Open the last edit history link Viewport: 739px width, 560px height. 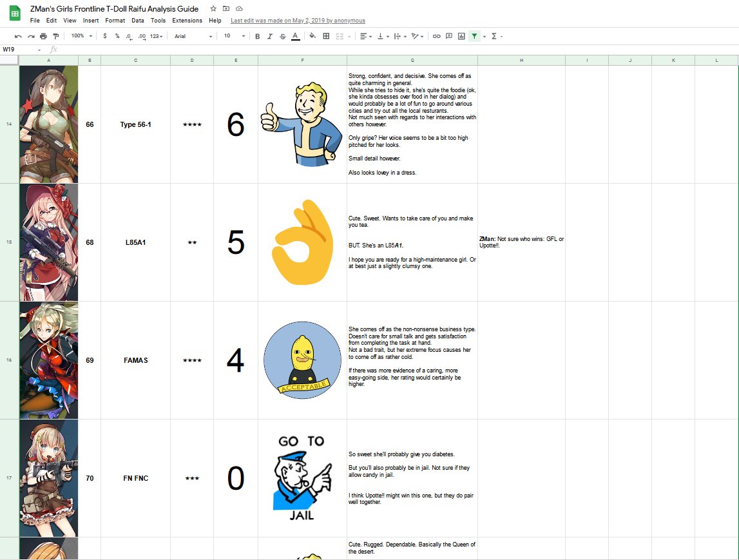coord(298,21)
